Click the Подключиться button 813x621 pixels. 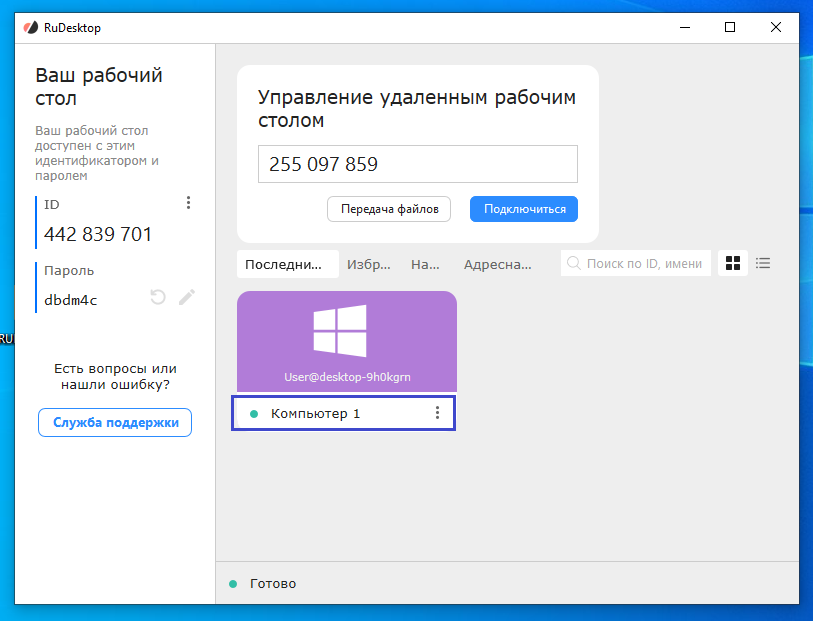(524, 209)
